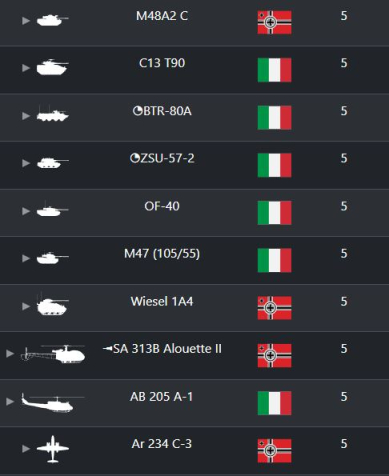Click the ZSU-57-2 anti-air vehicle icon

pos(52,163)
